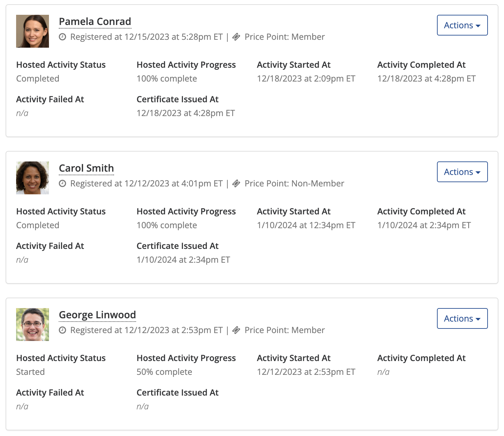
Task: Click Pamela Conrad's profile photo
Action: (x=33, y=31)
